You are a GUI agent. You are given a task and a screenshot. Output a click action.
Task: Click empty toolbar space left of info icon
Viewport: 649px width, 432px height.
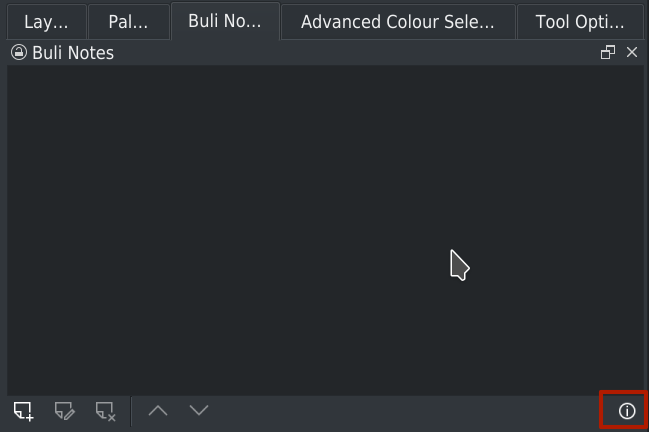click(400, 411)
